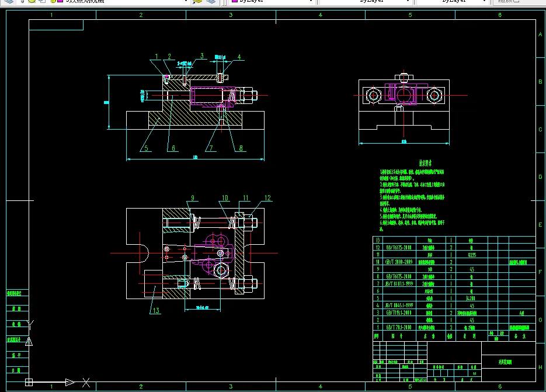
Task: Click zone letter A on the right border
Action: pos(540,34)
